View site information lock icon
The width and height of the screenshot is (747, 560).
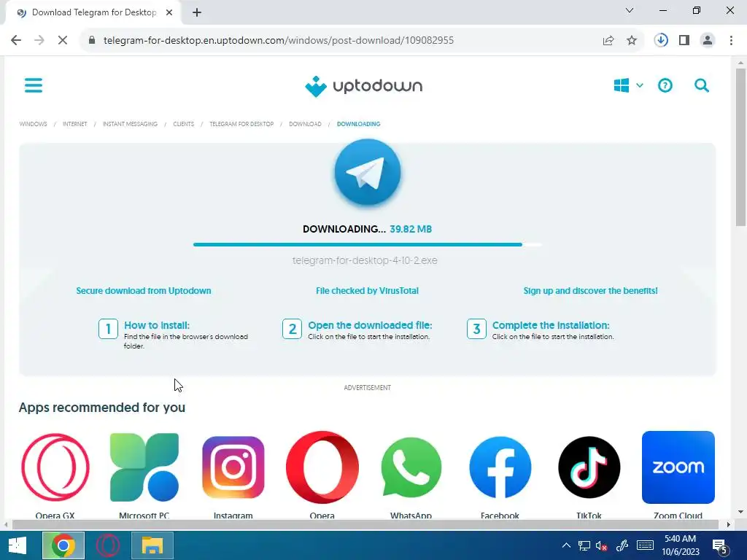coord(92,41)
